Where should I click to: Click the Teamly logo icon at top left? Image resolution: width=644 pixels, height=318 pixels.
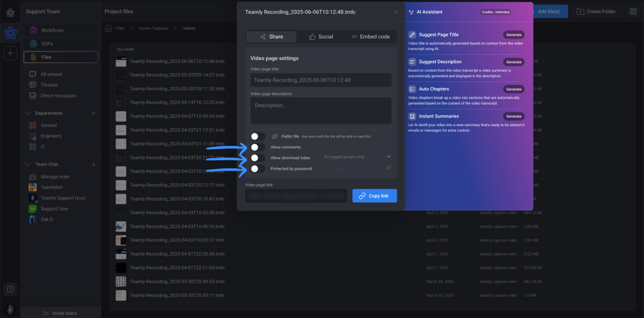(10, 13)
